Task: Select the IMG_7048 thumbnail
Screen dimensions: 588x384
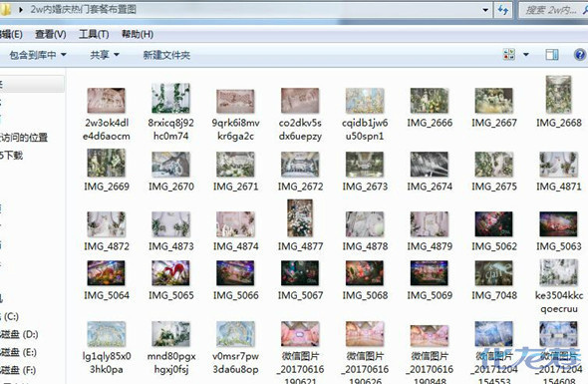Action: 494,273
